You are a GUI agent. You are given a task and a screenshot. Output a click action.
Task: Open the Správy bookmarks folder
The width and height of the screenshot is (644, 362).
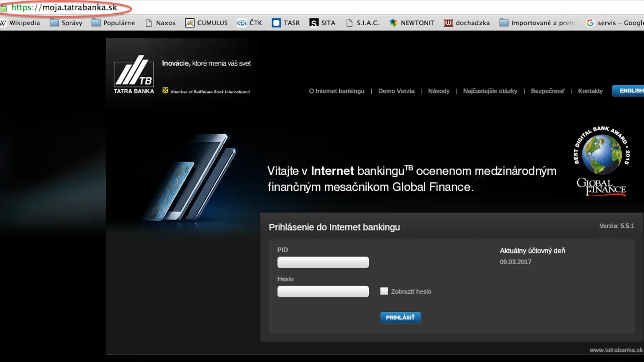coord(66,23)
